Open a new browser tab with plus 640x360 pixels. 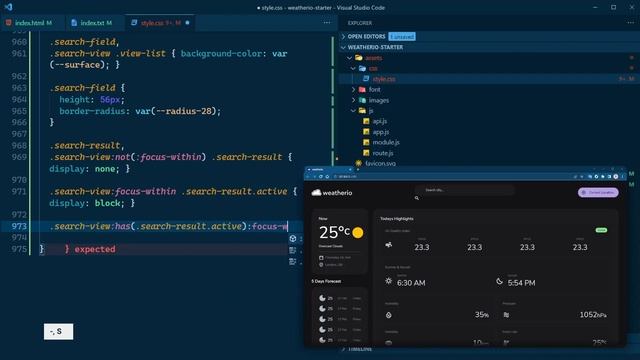point(358,169)
